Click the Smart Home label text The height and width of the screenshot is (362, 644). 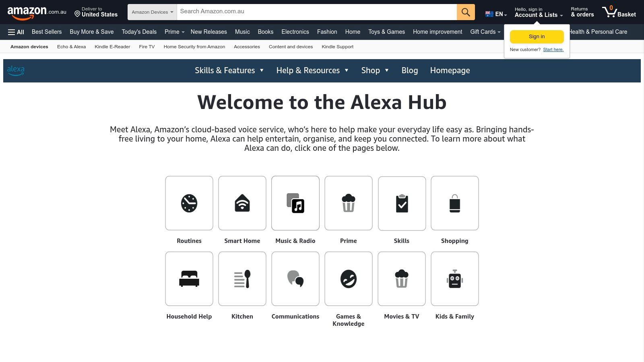242,241
